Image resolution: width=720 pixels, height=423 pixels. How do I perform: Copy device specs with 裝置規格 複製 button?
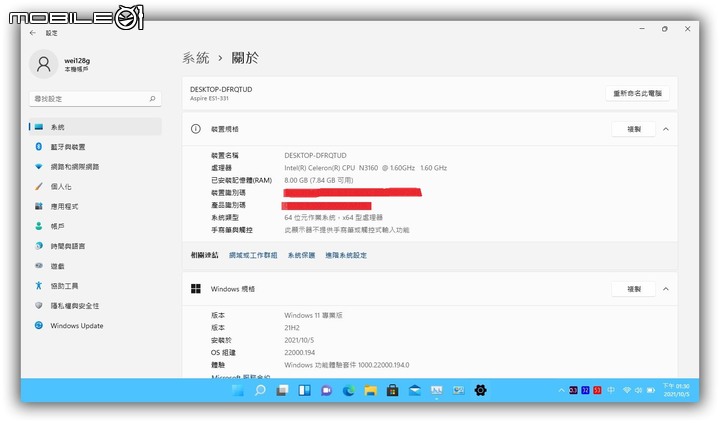pos(634,129)
